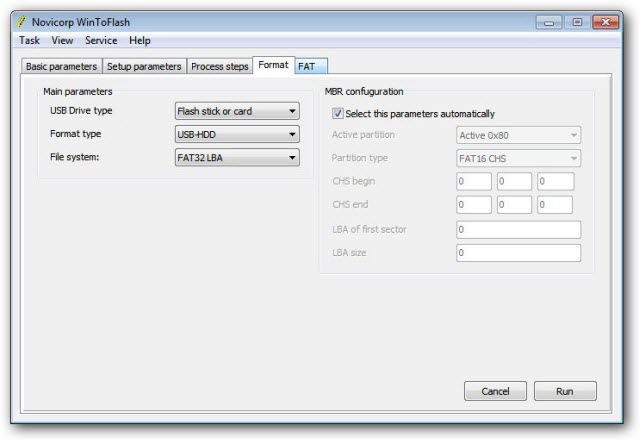Image resolution: width=641 pixels, height=441 pixels.
Task: Maximize the WinToFlash window
Action: click(577, 22)
